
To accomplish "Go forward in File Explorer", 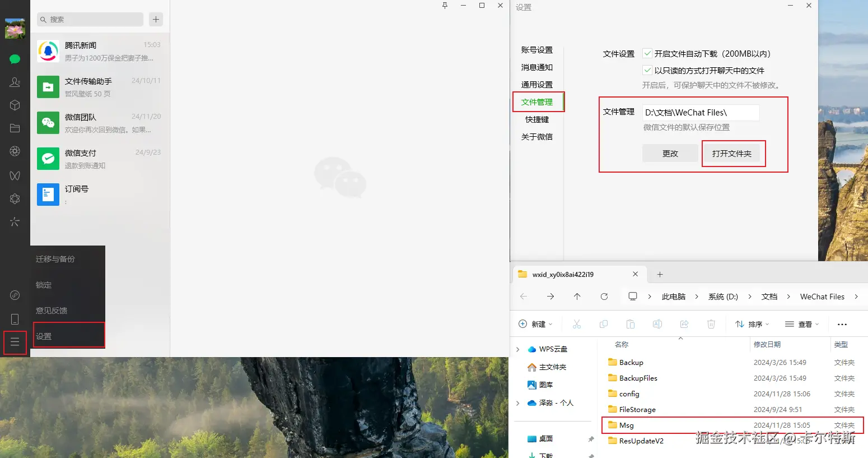I will (550, 297).
